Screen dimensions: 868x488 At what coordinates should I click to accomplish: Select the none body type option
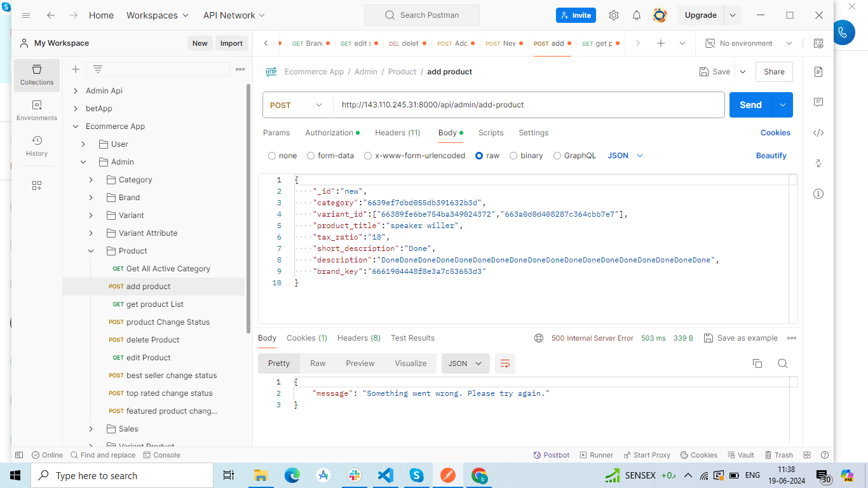pos(272,156)
